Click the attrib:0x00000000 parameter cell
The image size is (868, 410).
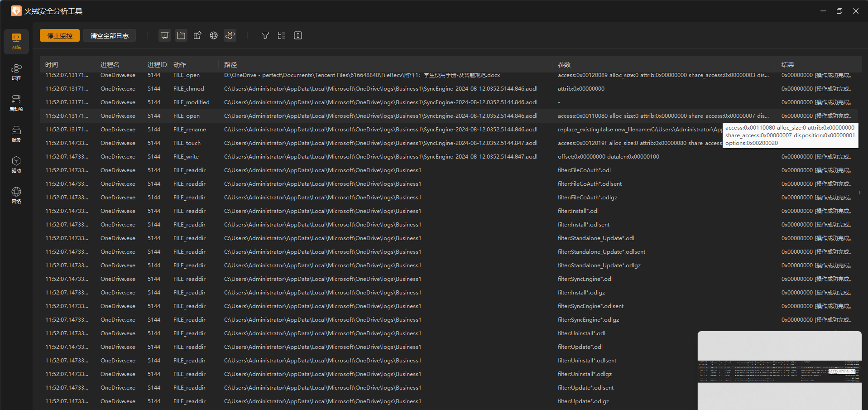click(x=581, y=89)
